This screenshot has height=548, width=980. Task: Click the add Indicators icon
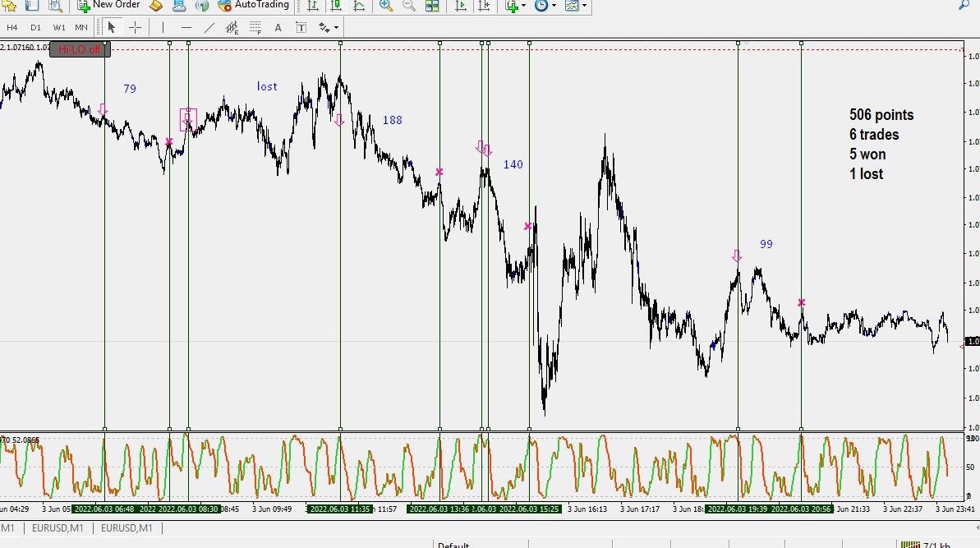[x=512, y=6]
